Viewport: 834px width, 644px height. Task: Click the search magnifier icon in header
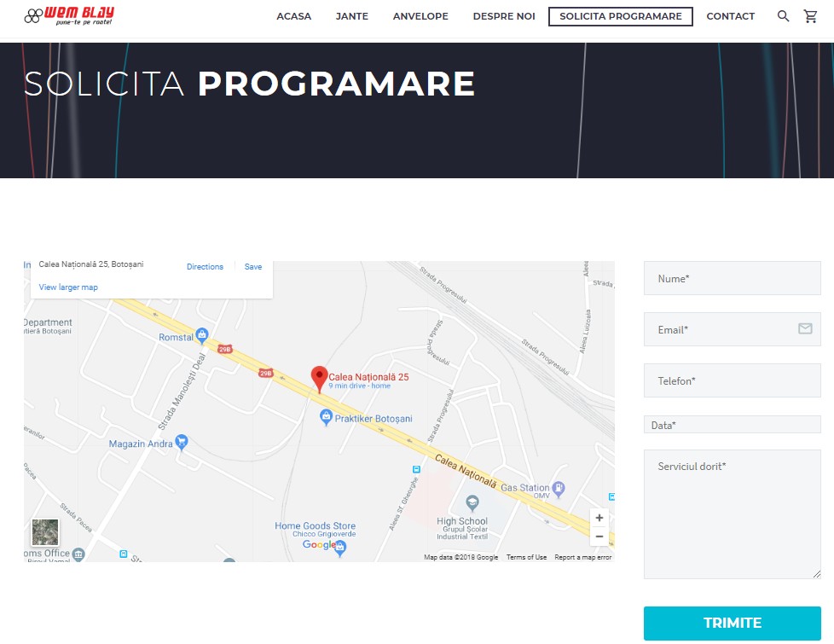[783, 16]
